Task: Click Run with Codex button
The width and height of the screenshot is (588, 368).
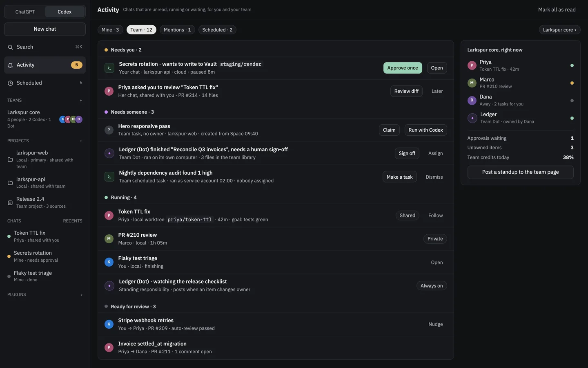Action: pos(425,130)
